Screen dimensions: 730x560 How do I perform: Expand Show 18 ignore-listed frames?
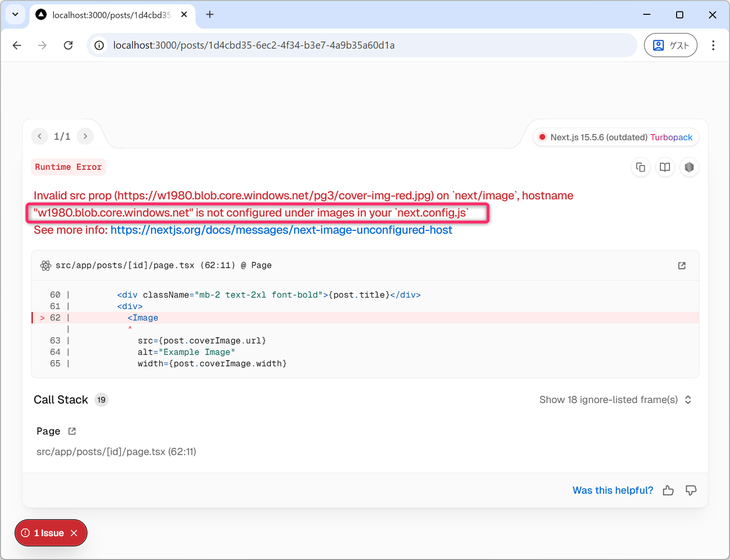(x=615, y=400)
